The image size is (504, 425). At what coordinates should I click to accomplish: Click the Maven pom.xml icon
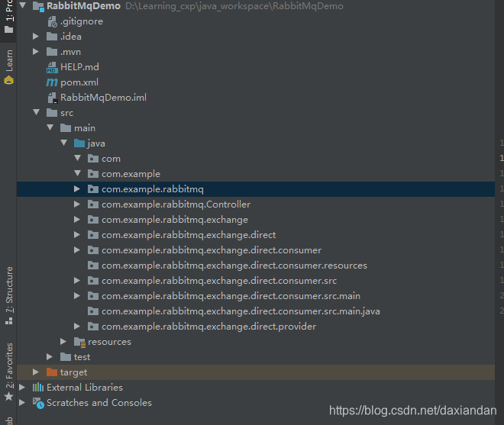pos(52,82)
